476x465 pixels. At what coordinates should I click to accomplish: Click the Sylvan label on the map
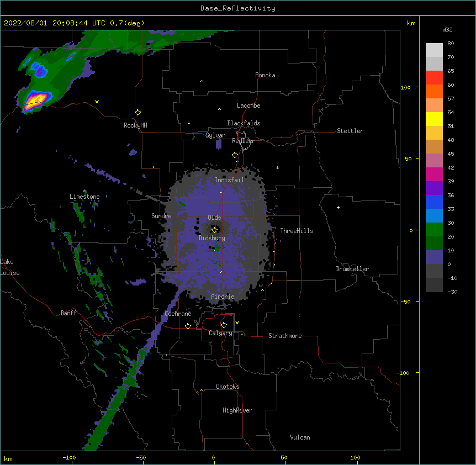pos(215,135)
